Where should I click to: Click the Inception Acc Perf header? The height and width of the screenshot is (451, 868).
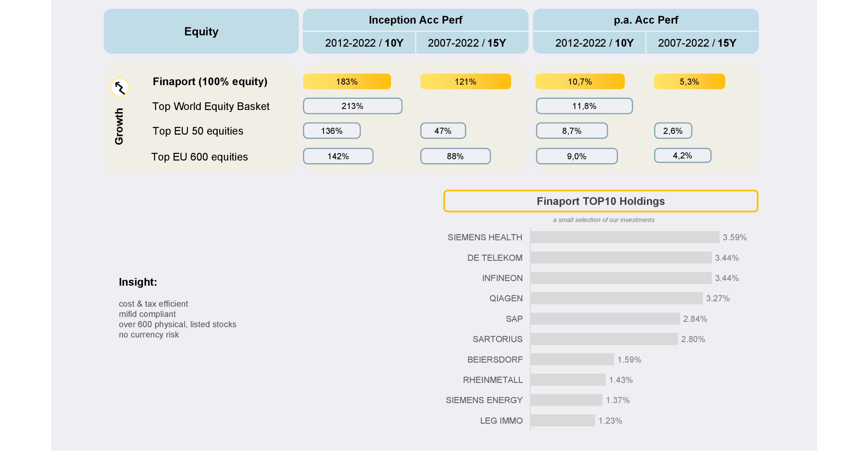[x=415, y=20]
